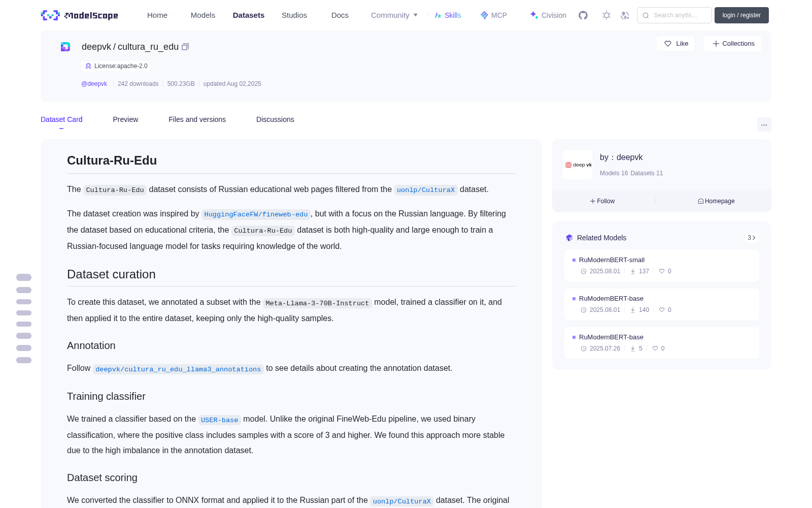Copy dataset name cultura_ru_edu icon

click(x=185, y=47)
